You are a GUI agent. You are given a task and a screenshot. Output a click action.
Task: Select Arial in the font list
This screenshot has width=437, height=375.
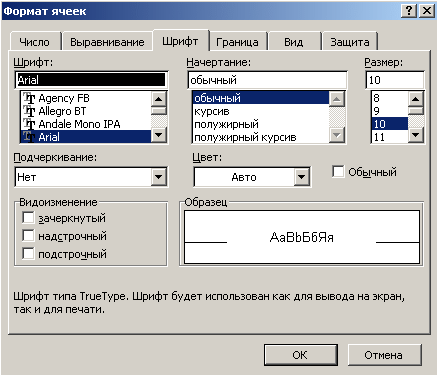coord(86,137)
